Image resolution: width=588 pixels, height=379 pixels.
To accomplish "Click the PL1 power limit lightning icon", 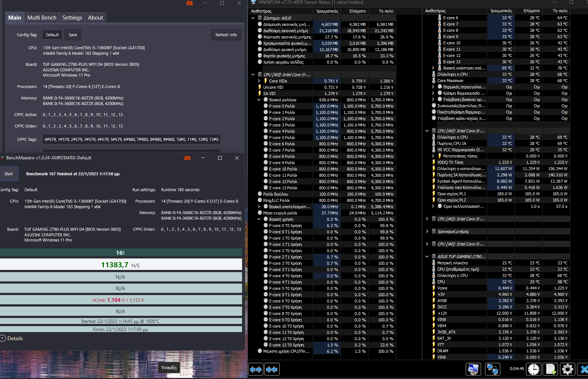I will coord(434,194).
